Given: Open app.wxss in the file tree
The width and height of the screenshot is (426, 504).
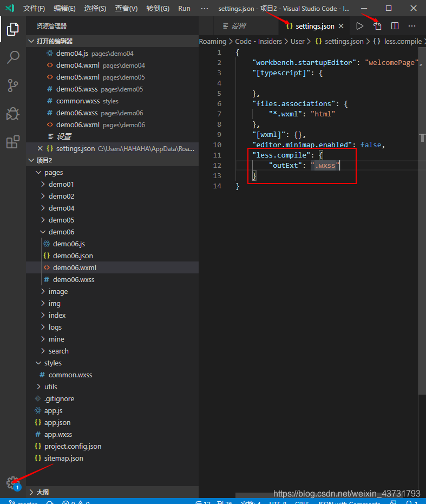Looking at the screenshot, I should 112,434.
